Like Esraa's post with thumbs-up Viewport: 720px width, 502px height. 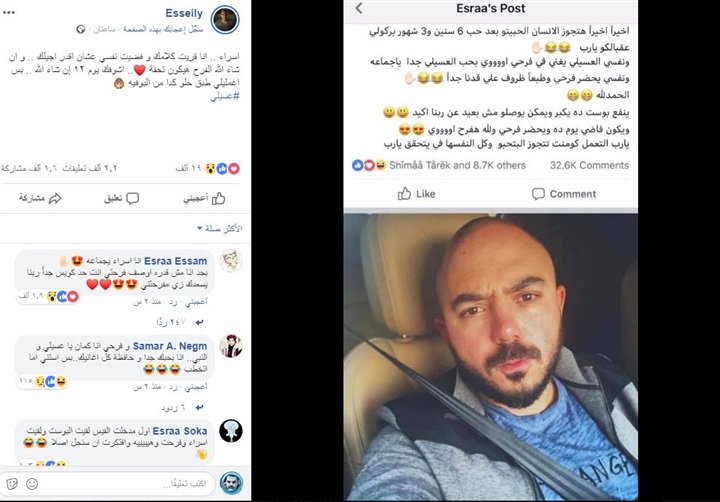tap(416, 194)
